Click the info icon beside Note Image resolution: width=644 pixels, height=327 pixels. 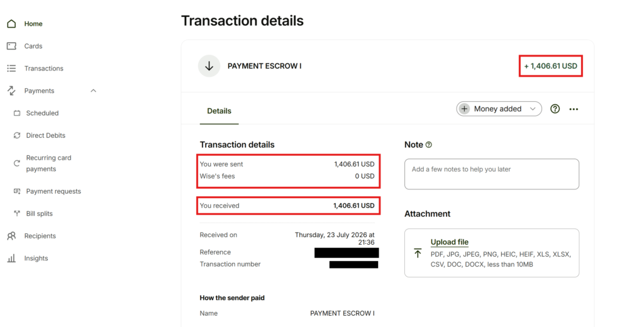(429, 145)
